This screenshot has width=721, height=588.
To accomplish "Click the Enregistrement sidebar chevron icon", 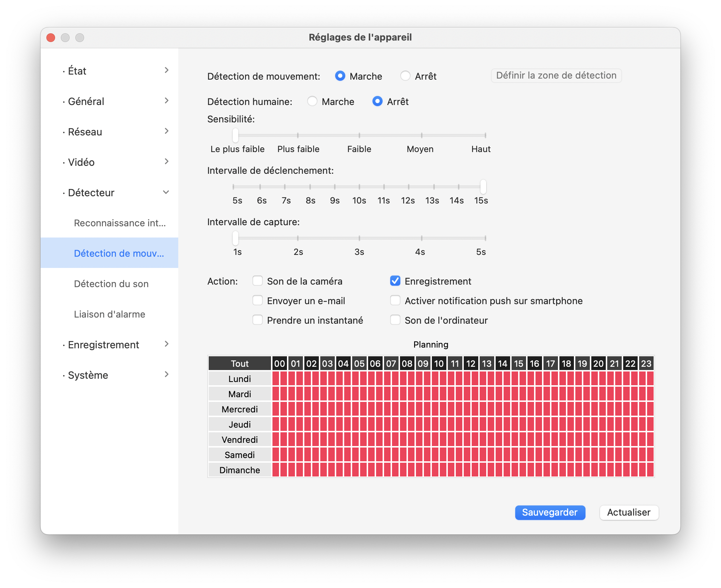I will point(166,344).
